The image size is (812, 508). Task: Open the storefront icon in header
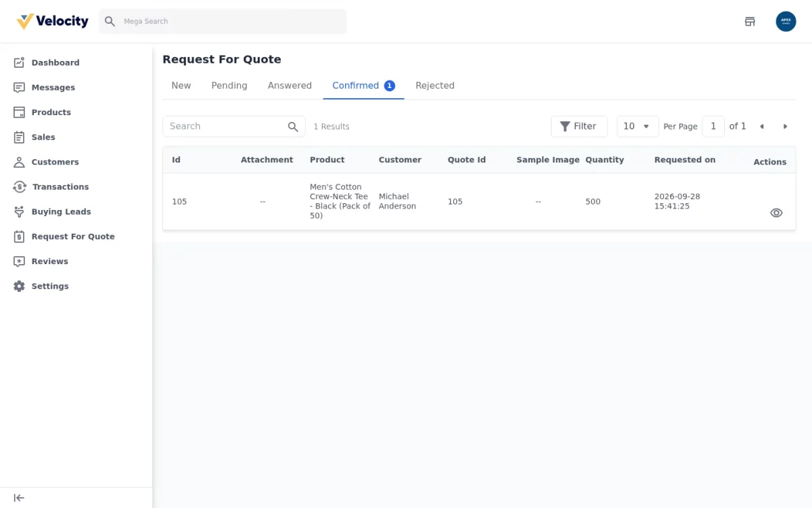coord(750,22)
